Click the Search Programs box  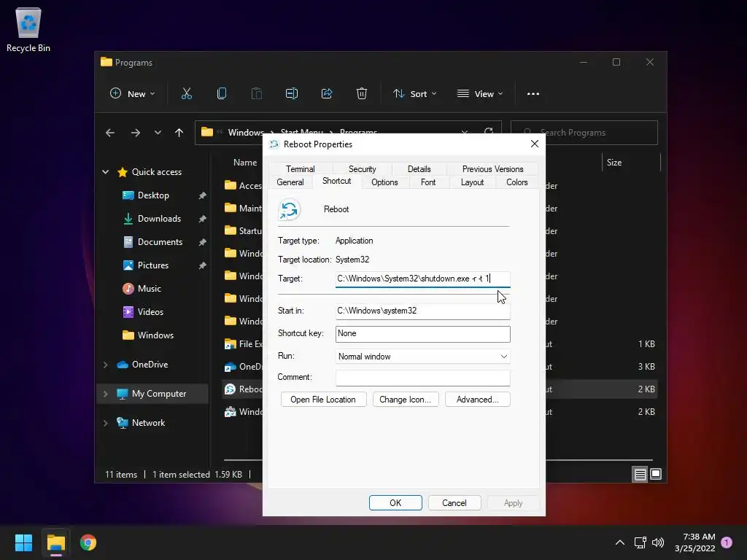pyautogui.click(x=584, y=133)
